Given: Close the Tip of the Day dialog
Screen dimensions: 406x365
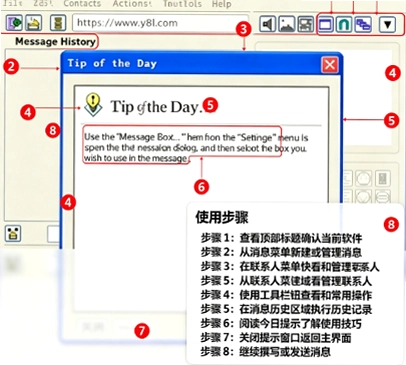Looking at the screenshot, I should [330, 64].
